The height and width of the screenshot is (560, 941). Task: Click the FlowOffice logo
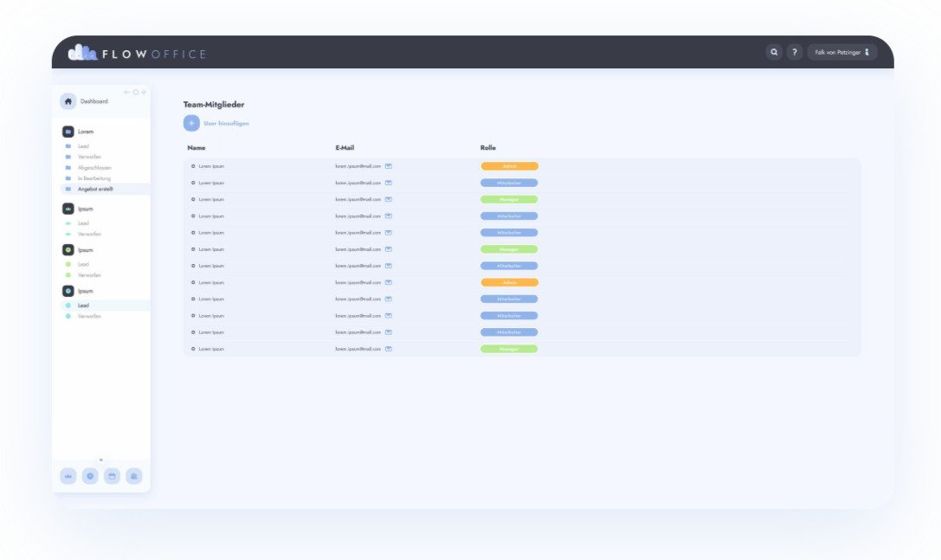point(137,54)
